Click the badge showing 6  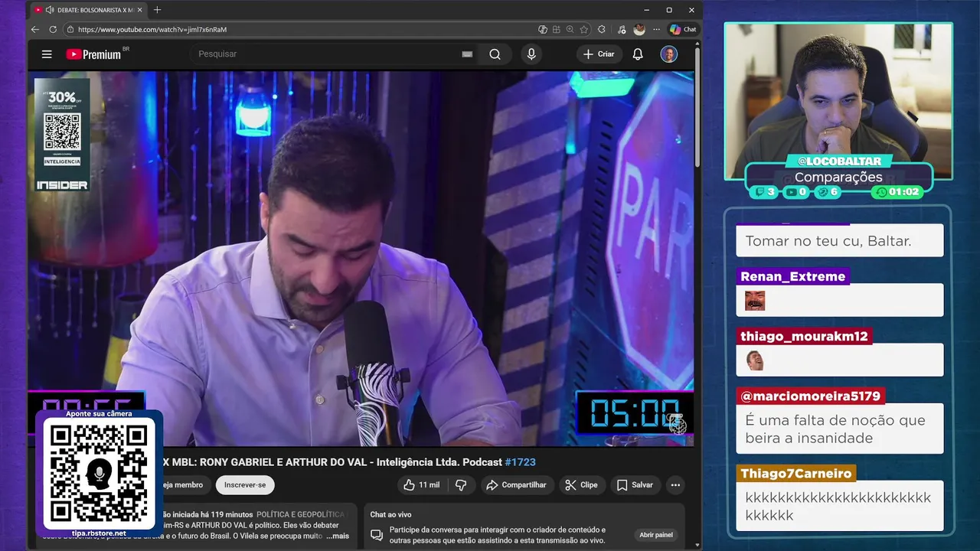(x=827, y=192)
